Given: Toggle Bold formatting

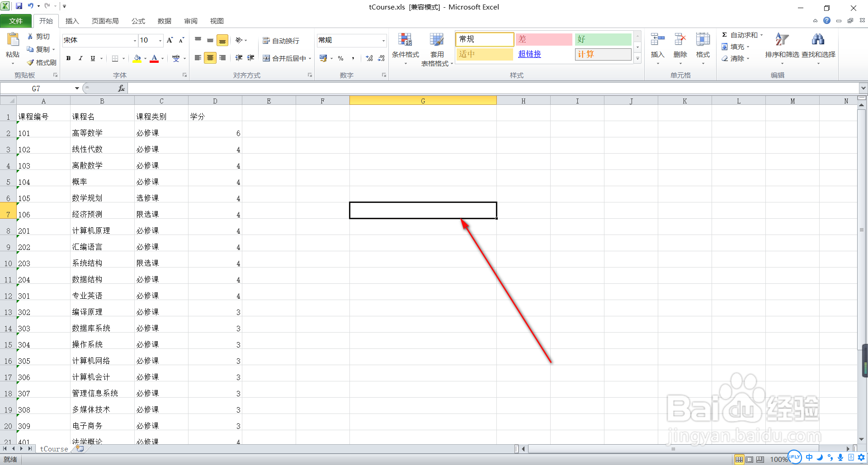Looking at the screenshot, I should [x=68, y=58].
